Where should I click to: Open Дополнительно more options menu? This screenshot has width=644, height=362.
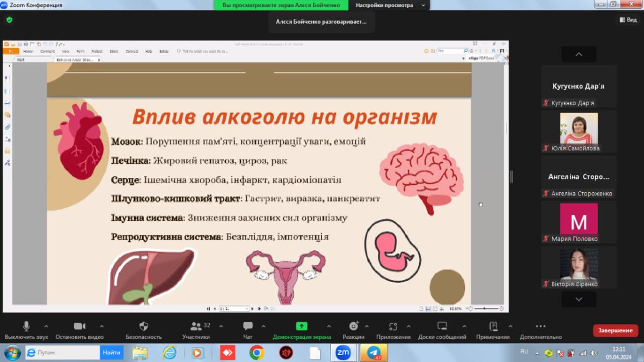click(x=540, y=327)
